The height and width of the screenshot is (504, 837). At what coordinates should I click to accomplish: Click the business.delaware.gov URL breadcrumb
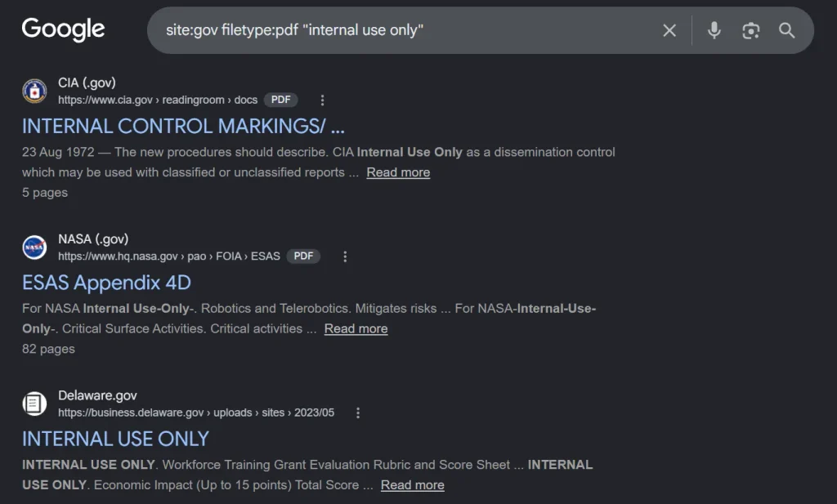click(x=196, y=413)
